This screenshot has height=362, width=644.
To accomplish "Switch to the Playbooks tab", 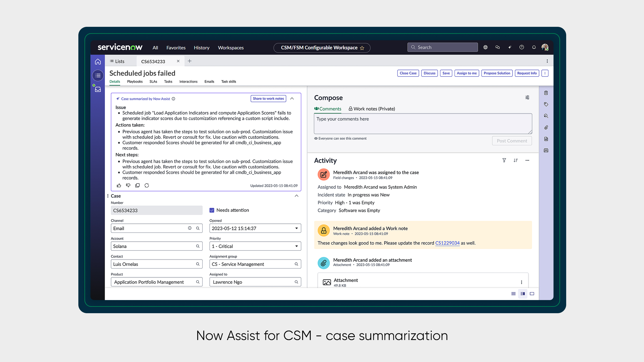I will tap(135, 82).
